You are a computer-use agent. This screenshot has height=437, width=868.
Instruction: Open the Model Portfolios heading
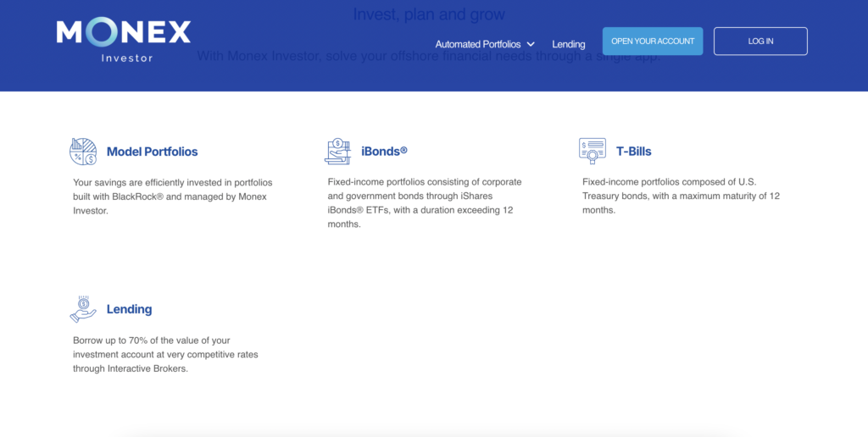point(153,152)
